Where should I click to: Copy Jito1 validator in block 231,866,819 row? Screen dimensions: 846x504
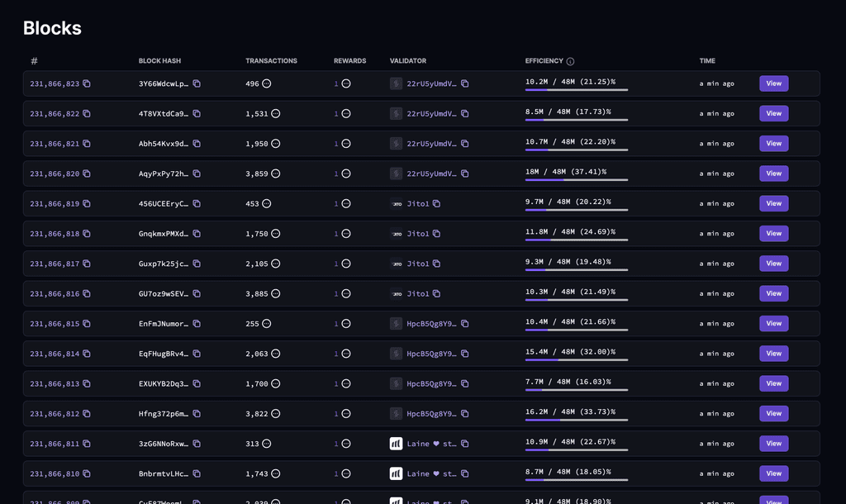click(436, 204)
